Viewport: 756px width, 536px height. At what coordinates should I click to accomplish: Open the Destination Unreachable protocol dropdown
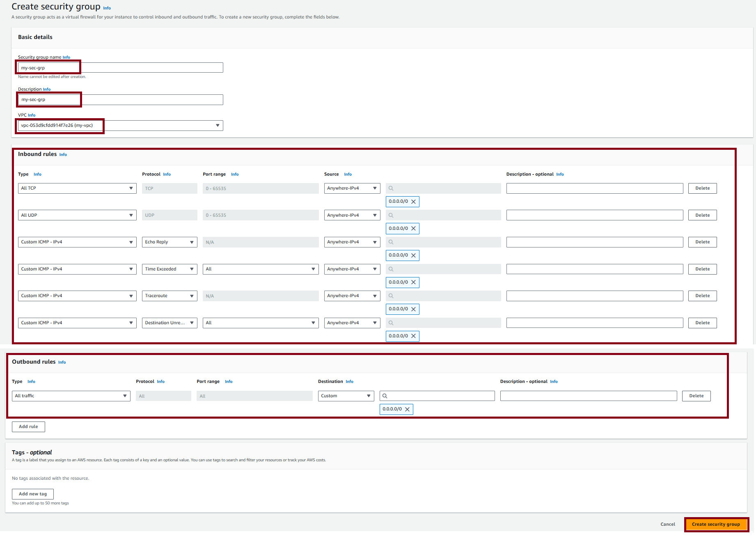170,323
